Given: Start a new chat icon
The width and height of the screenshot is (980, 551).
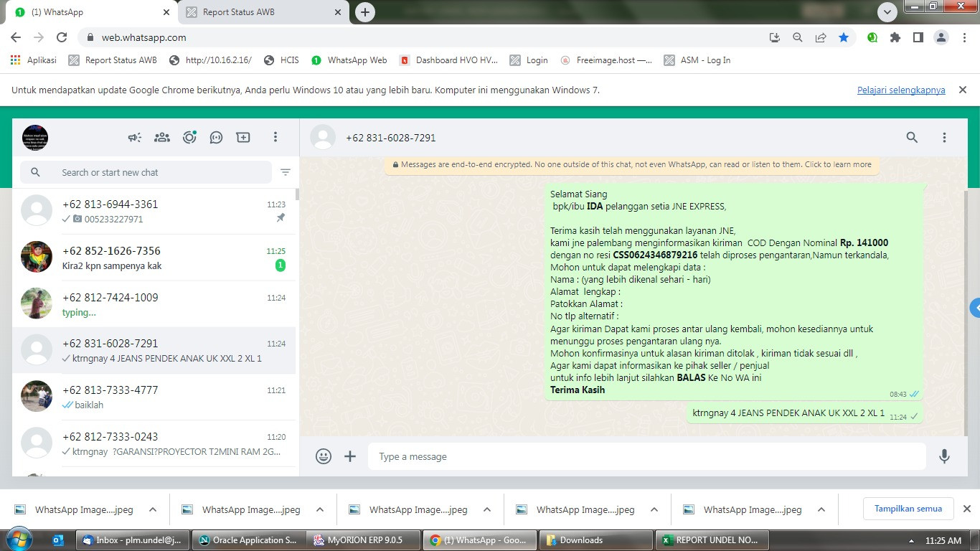Looking at the screenshot, I should click(x=243, y=137).
